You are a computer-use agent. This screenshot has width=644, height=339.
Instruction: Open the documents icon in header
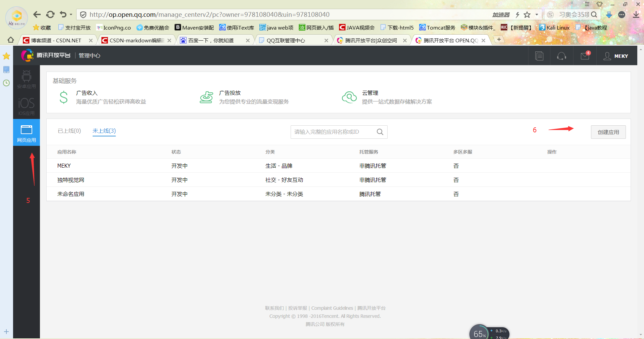click(539, 56)
